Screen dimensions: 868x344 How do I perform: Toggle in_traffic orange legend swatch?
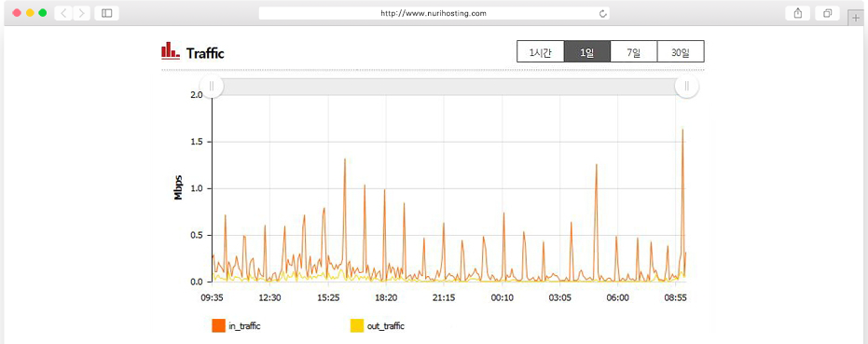pos(219,325)
